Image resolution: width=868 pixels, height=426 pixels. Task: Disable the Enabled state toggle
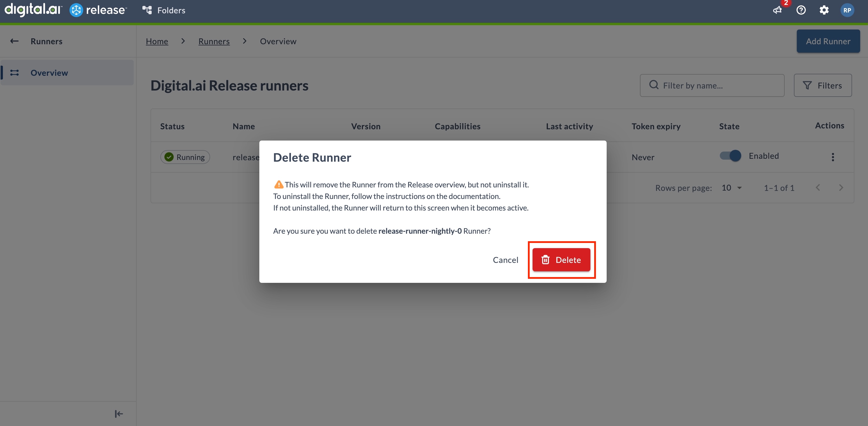coord(730,156)
